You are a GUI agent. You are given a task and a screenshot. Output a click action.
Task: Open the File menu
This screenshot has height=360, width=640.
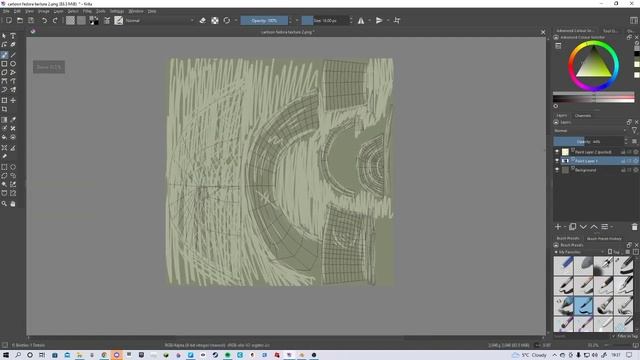[6, 11]
